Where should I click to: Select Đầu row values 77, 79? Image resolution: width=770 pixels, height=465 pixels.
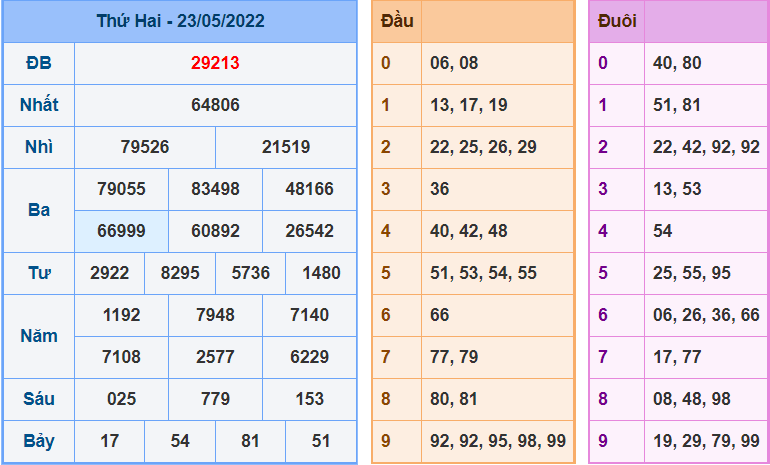click(454, 356)
